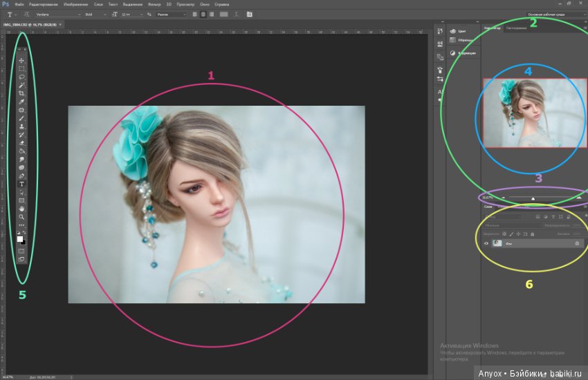Open the tool preset picker arrow
The height and width of the screenshot is (380, 588).
coord(15,15)
